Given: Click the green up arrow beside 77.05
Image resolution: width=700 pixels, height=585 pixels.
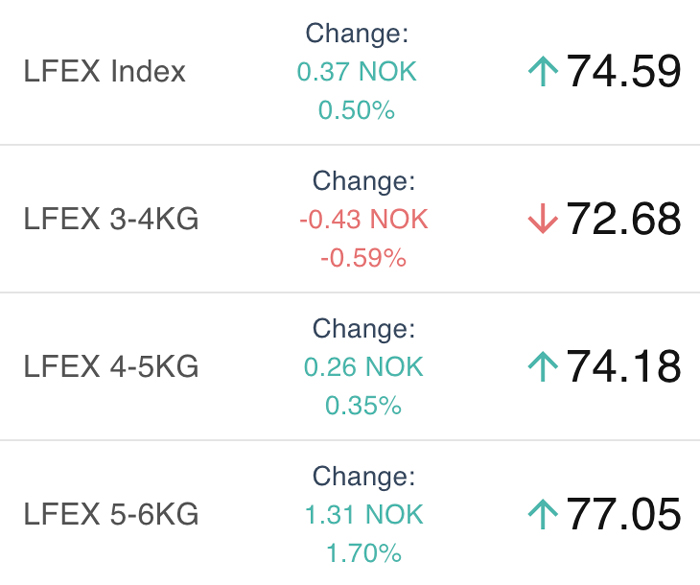Looking at the screenshot, I should click(x=543, y=514).
